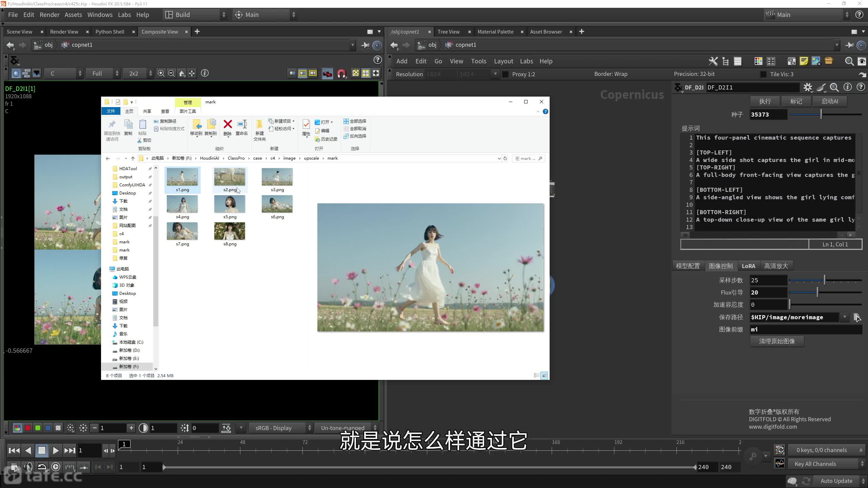Click the 清理原始图像 button
Viewport: 868px width, 488px height.
(x=777, y=341)
